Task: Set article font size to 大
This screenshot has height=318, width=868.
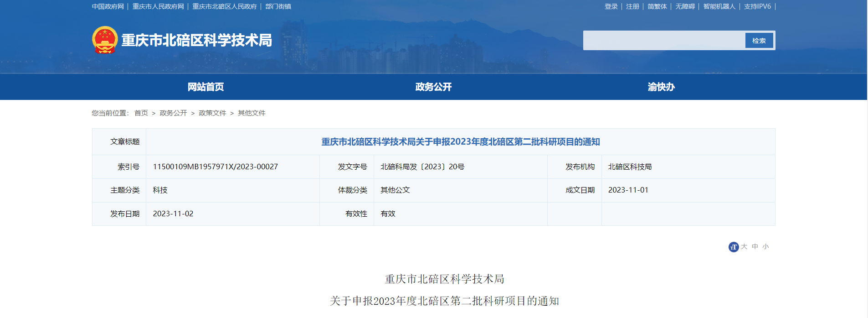Action: point(744,246)
